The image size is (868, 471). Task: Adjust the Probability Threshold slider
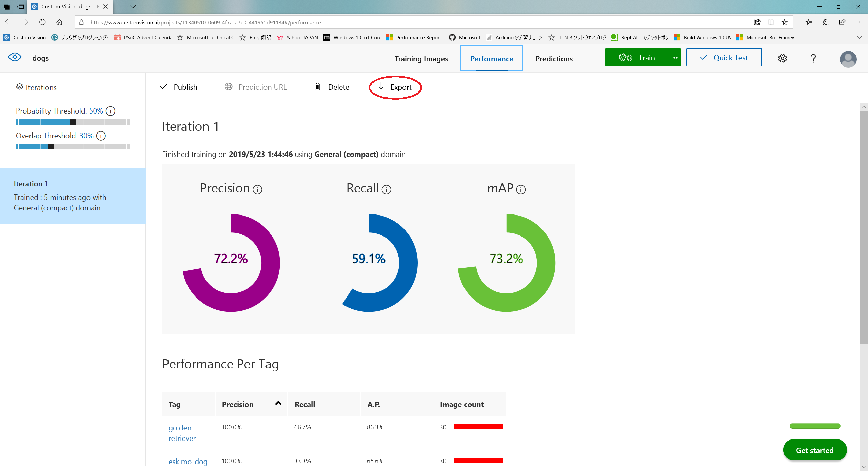pyautogui.click(x=73, y=122)
